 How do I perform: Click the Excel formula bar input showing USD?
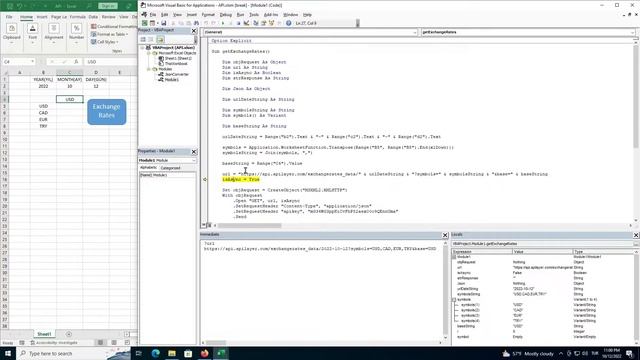point(111,62)
